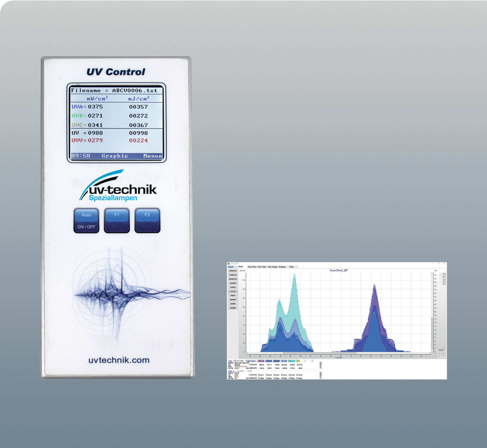Click RESET beside the chart
The height and width of the screenshot is (448, 487).
click(x=441, y=350)
